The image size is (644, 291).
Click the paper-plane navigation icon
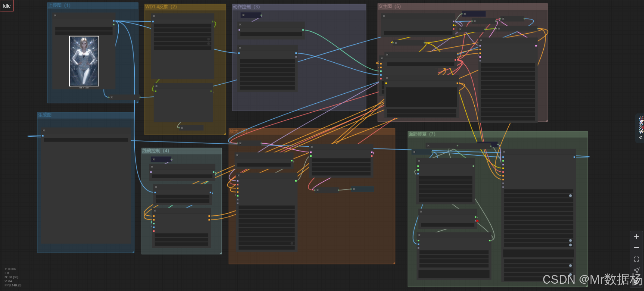[636, 270]
